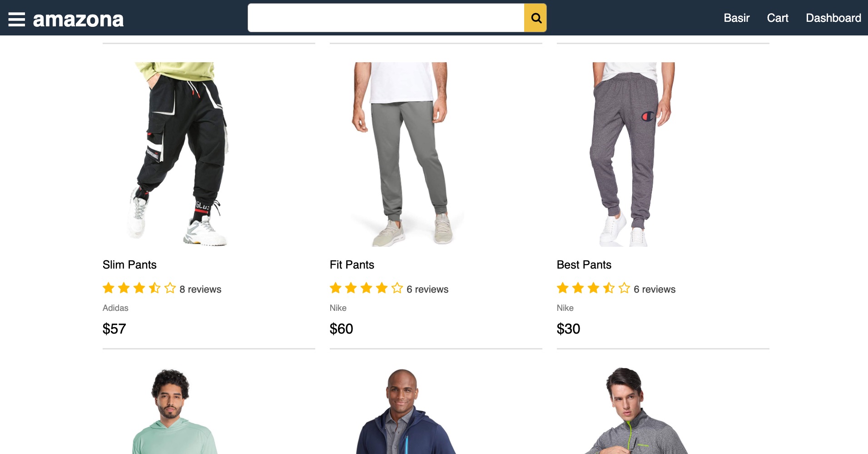Click the empty fifth star on Fit Pants
The image size is (868, 454).
(x=397, y=288)
